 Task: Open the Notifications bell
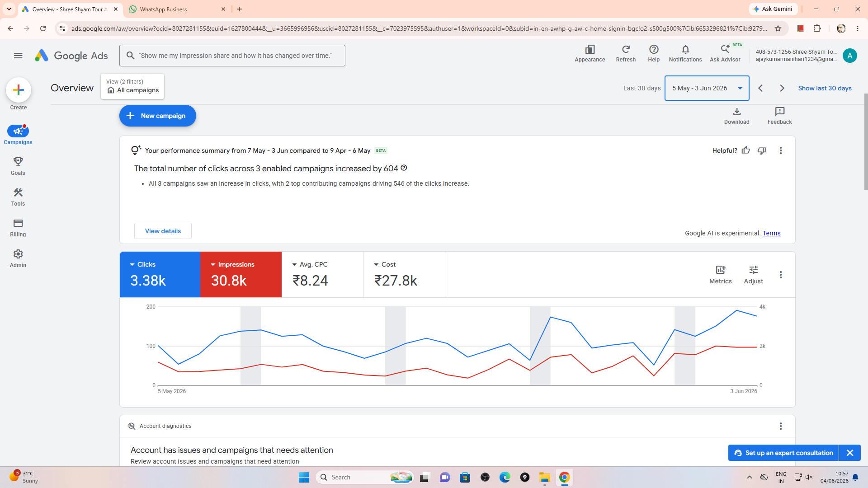(685, 53)
